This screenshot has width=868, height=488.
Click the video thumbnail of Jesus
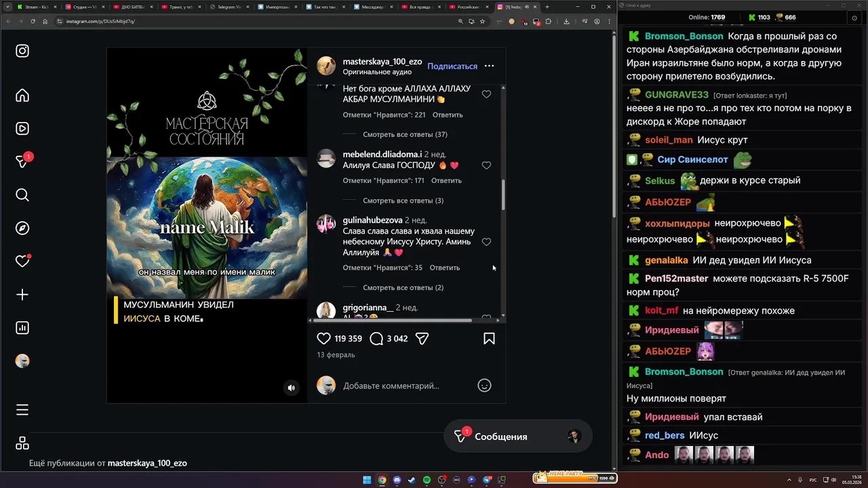207,228
